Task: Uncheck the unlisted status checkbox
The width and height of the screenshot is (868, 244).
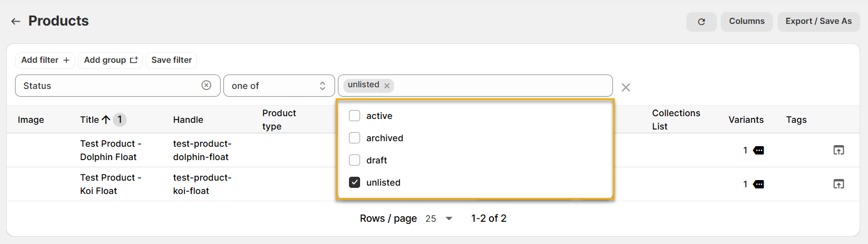Action: 355,182
